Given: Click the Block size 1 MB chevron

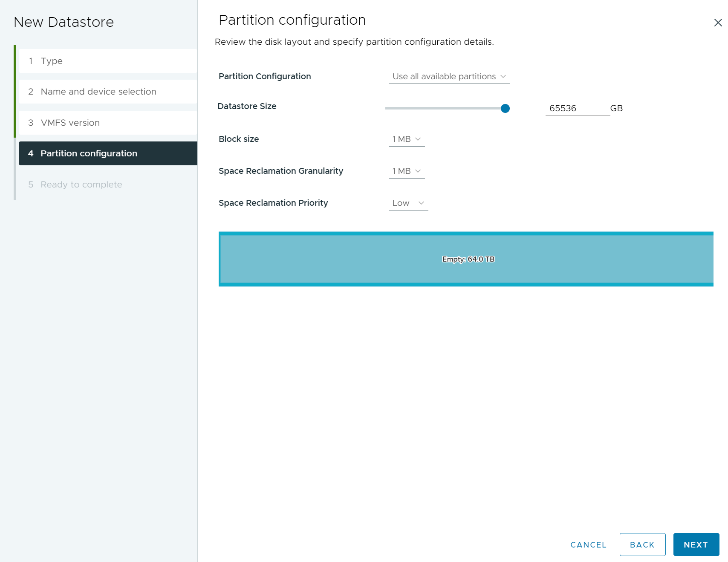Looking at the screenshot, I should click(418, 139).
